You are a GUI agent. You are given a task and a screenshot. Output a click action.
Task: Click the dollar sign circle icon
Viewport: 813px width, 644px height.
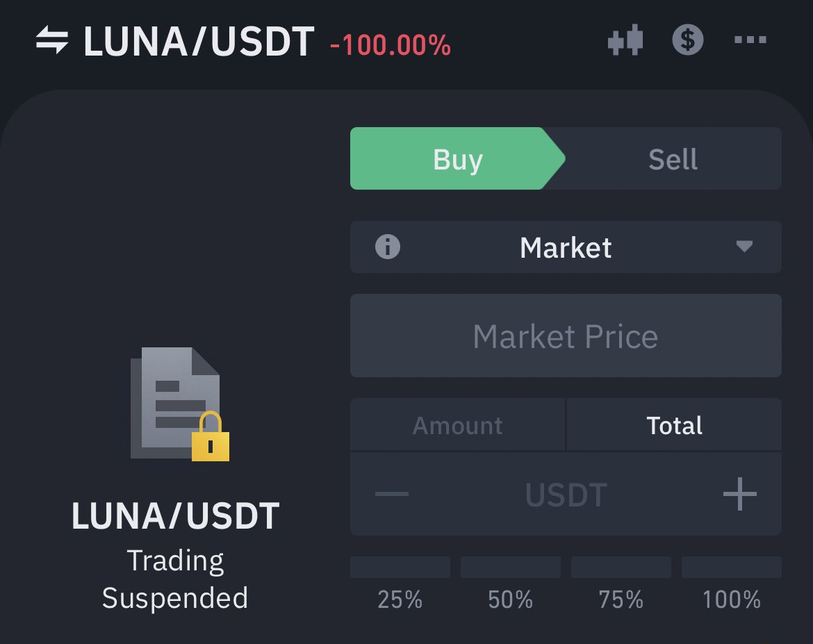pyautogui.click(x=687, y=40)
